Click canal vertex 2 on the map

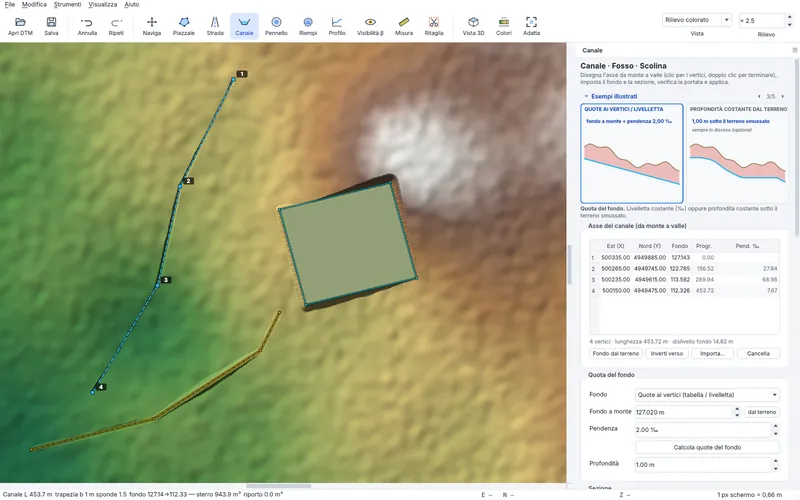tap(180, 187)
